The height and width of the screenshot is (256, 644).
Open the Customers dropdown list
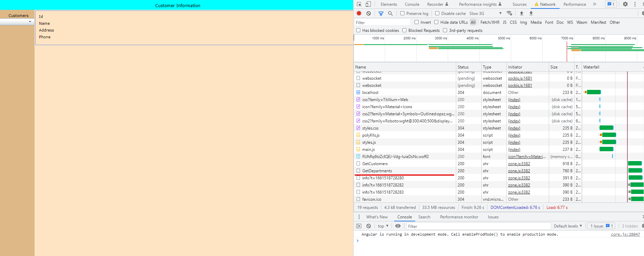pyautogui.click(x=17, y=22)
